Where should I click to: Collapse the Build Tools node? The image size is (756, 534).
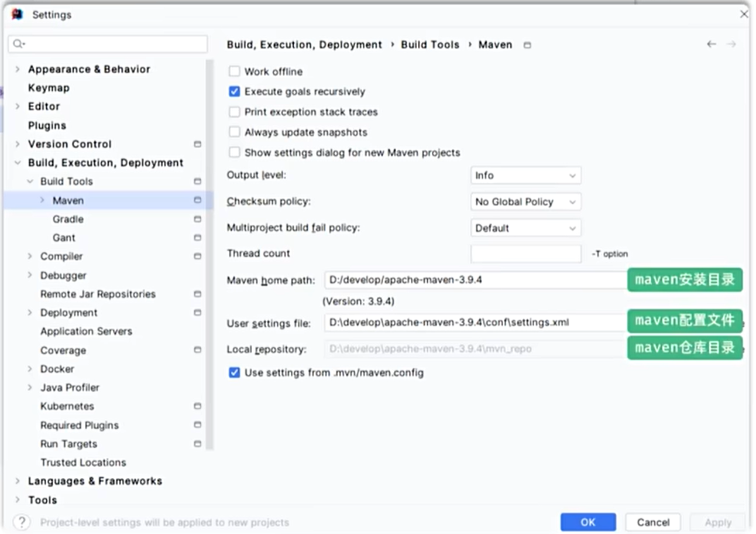pyautogui.click(x=30, y=182)
